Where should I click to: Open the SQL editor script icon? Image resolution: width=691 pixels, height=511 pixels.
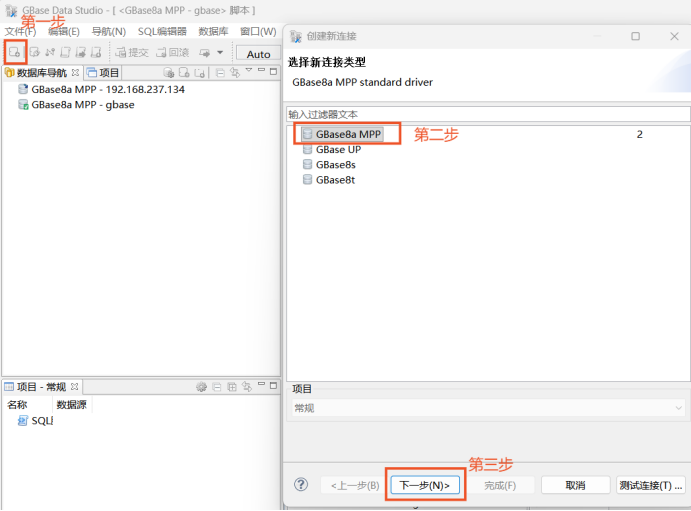[x=65, y=52]
